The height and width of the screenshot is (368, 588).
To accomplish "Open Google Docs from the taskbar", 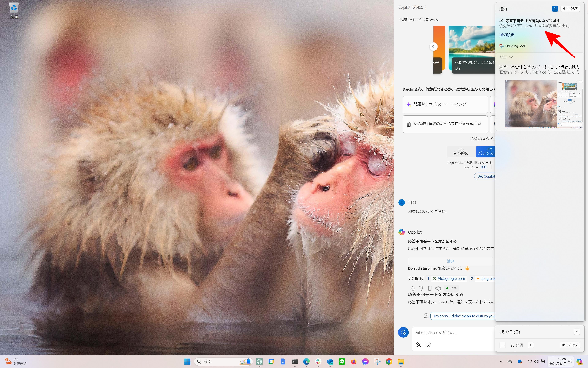I will click(283, 362).
